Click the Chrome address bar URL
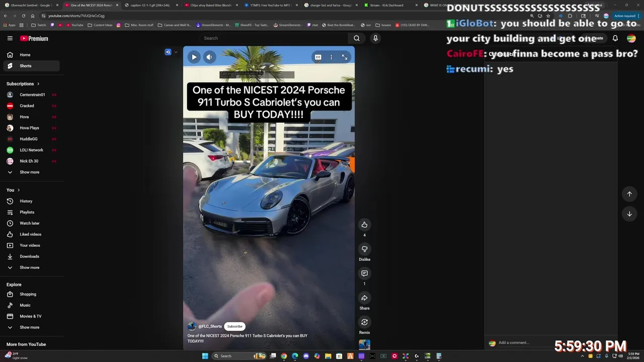The height and width of the screenshot is (362, 644). (76, 16)
